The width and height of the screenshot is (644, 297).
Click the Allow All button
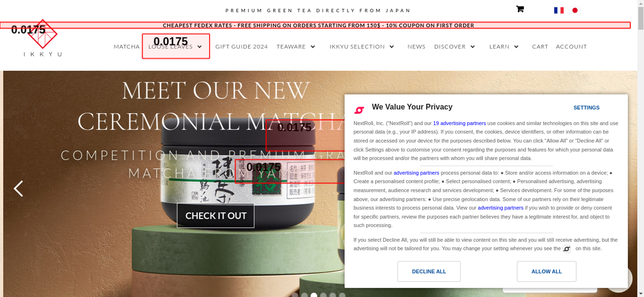point(546,271)
